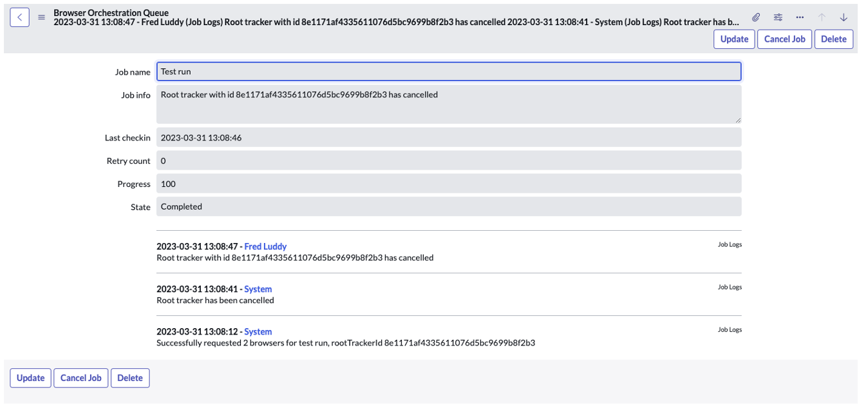This screenshot has height=410, width=868.
Task: Click Job Logs label on 13:08:12 entry
Action: coord(730,329)
